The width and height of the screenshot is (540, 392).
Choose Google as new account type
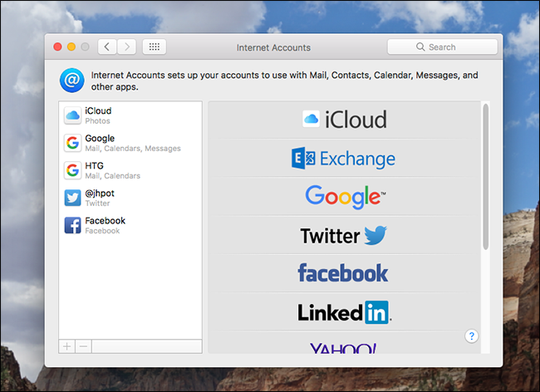pos(344,197)
